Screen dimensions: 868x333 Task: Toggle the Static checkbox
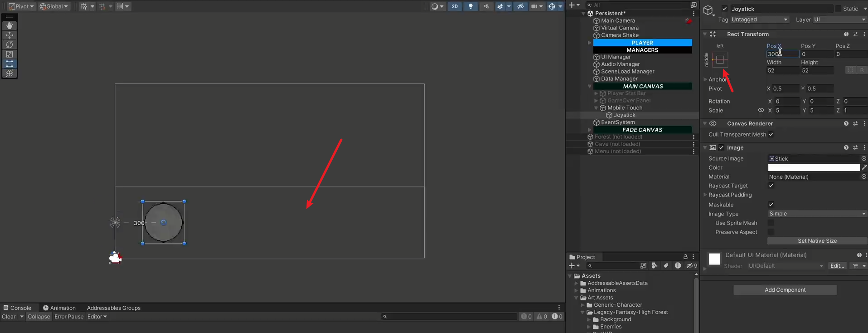[x=838, y=9]
